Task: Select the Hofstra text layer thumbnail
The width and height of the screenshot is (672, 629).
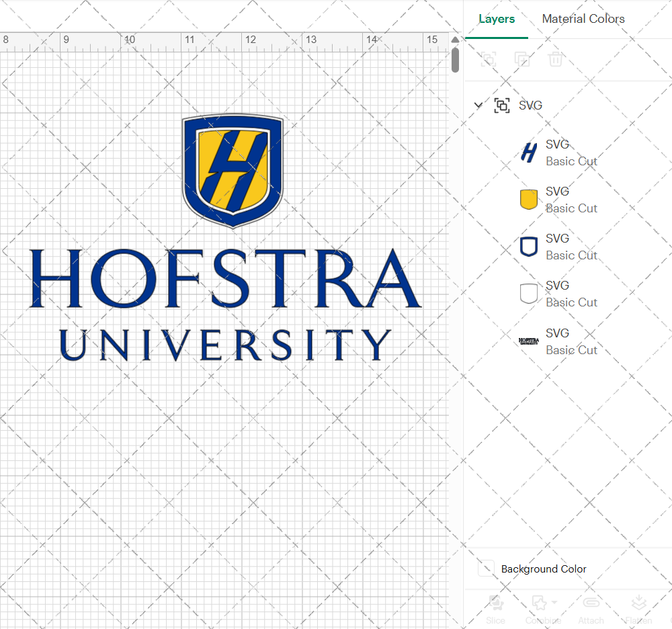Action: pyautogui.click(x=529, y=341)
